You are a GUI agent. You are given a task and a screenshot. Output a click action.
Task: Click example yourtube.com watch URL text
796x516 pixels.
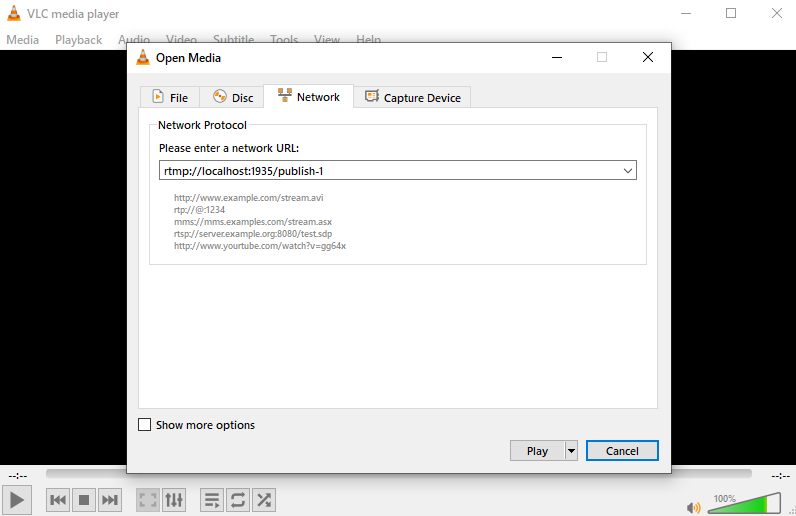point(260,246)
